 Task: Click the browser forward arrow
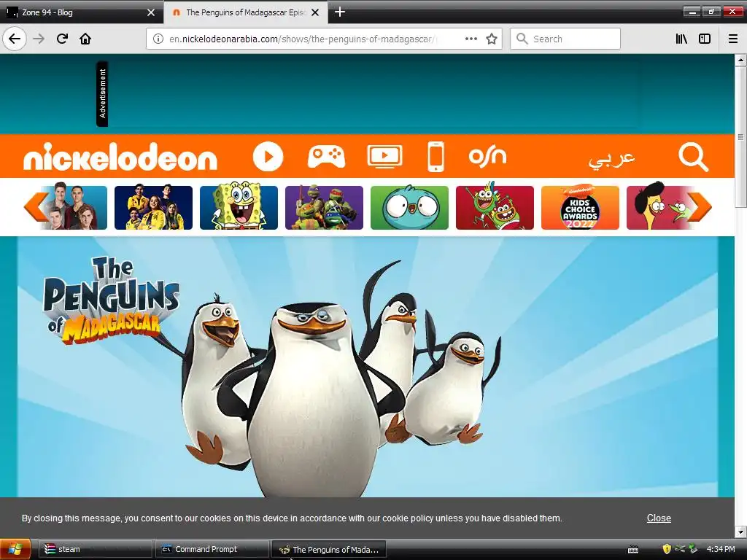[x=39, y=39]
